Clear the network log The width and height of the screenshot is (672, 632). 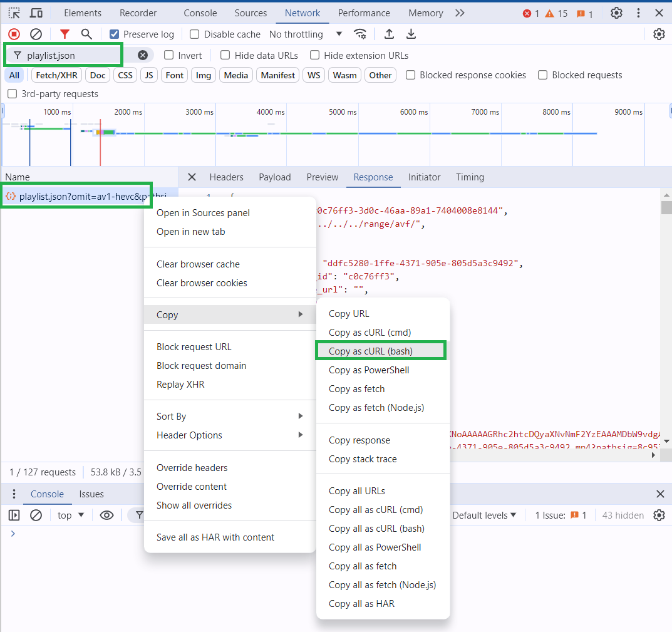point(36,34)
